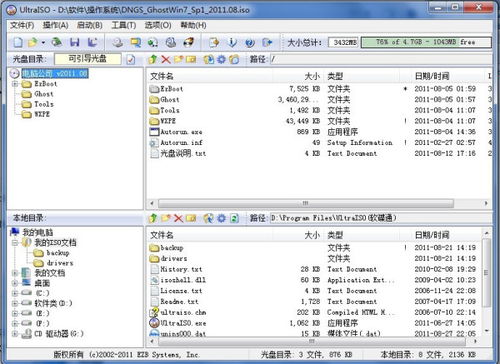Select the Ghost folder in image tree
Screen dimensions: 500x364
tap(44, 94)
